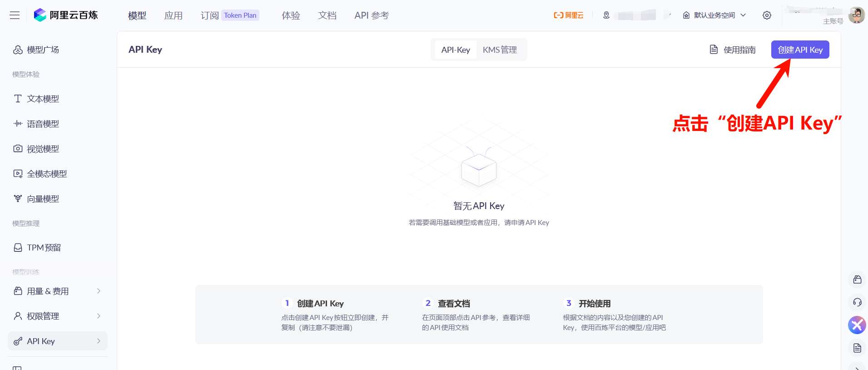
Task: Open the headset customer support icon
Action: 857,302
